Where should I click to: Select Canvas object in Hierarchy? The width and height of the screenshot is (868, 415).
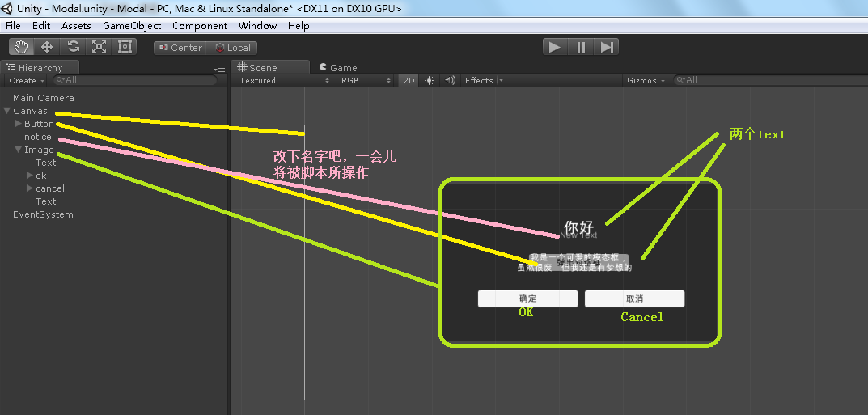tap(30, 111)
